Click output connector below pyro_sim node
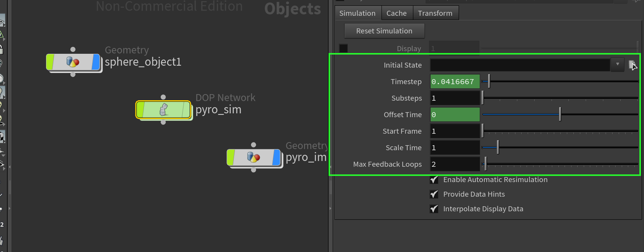 point(163,122)
